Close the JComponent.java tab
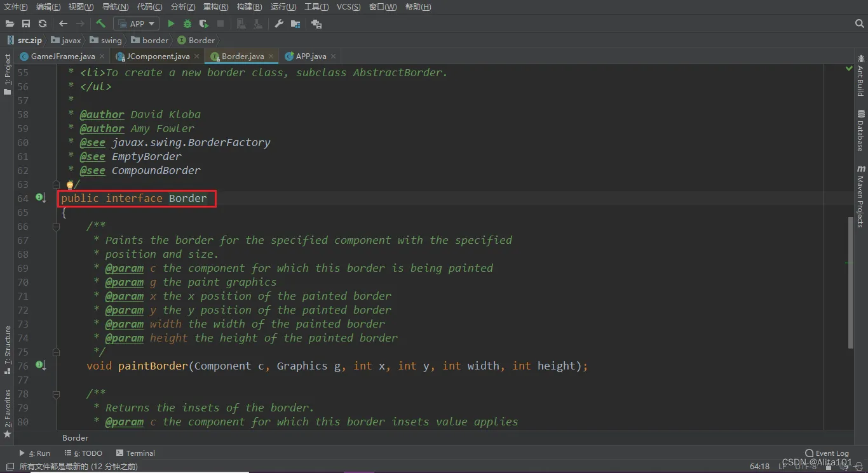868x473 pixels. [x=197, y=56]
